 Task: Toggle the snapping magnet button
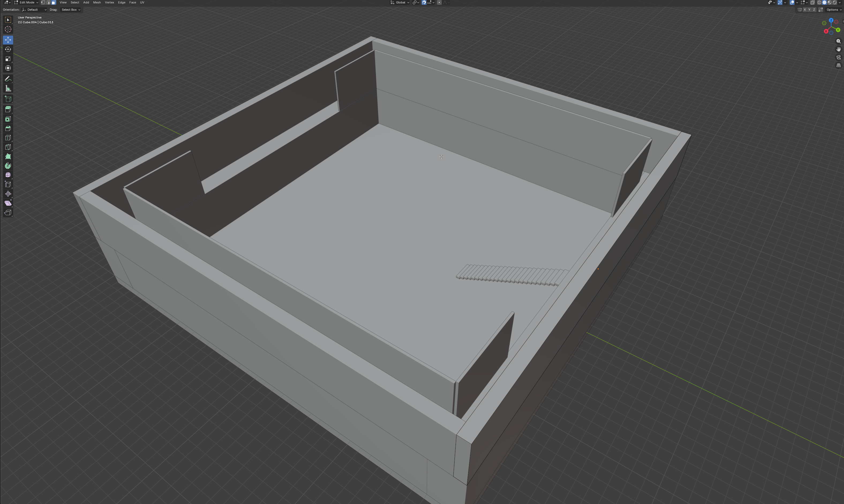[424, 2]
